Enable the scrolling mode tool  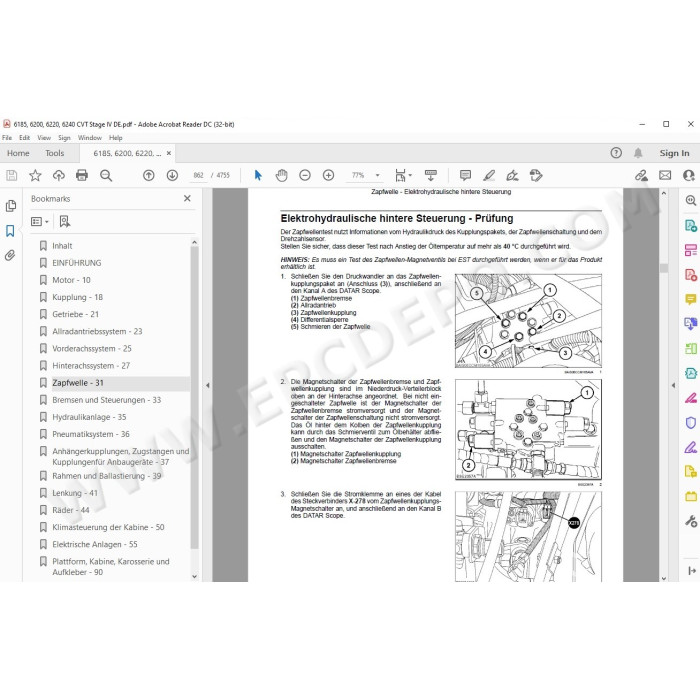[431, 175]
